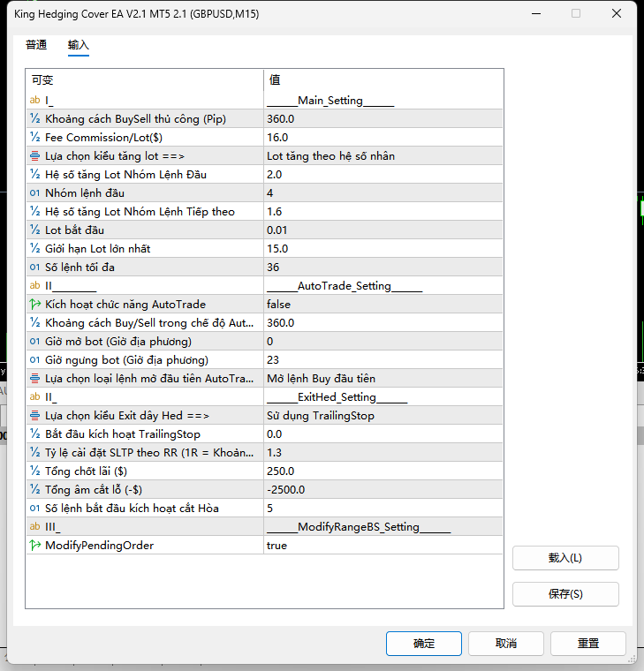Edit the -2500.0 stop loss value
644x671 pixels.
click(383, 489)
